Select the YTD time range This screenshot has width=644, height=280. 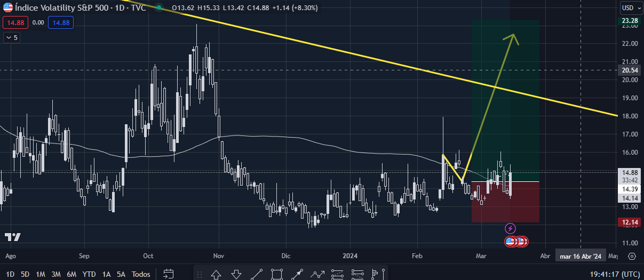[89, 274]
